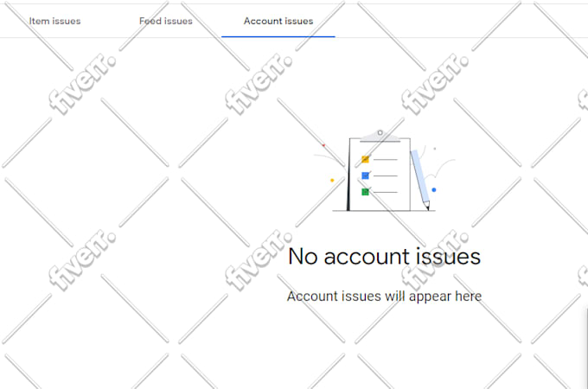Open the Feed issues tab
The image size is (588, 389).
pyautogui.click(x=166, y=21)
